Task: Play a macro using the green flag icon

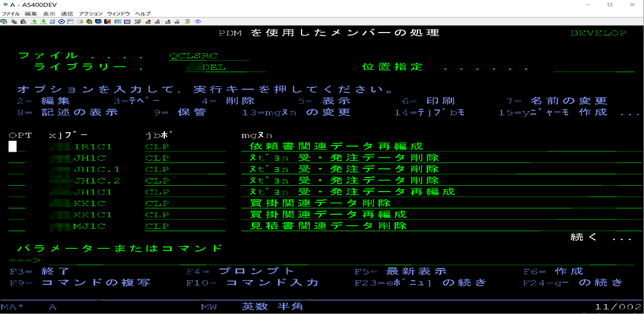Action: click(168, 22)
